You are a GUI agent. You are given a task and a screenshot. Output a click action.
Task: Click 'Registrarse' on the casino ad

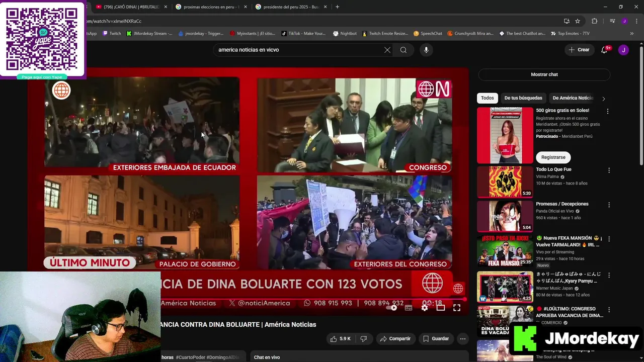pyautogui.click(x=553, y=157)
